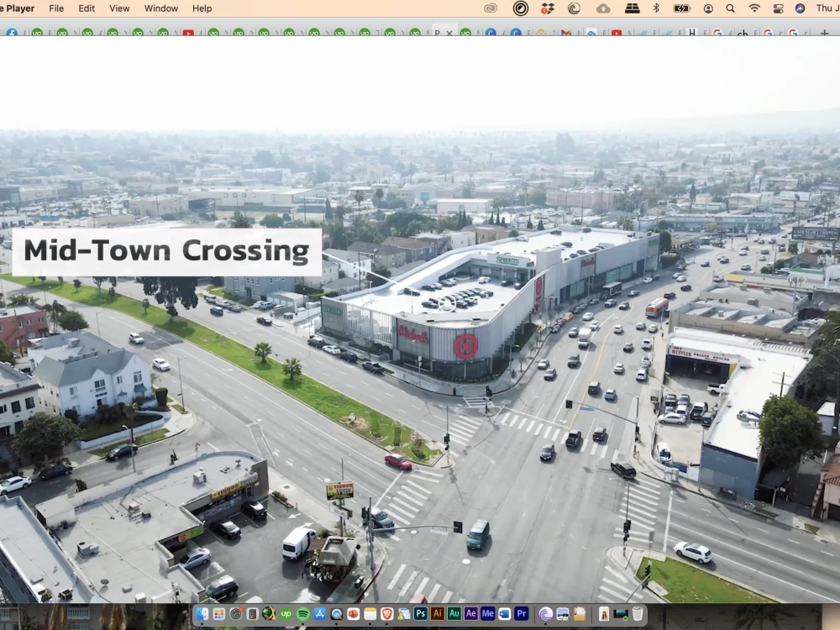Click the cloud upload status icon
840x630 pixels.
(x=603, y=8)
